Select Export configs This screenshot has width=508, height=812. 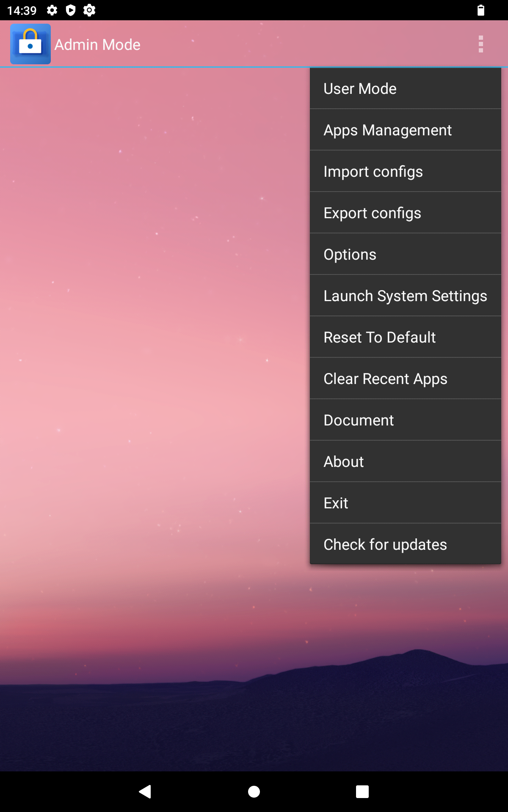tap(405, 213)
